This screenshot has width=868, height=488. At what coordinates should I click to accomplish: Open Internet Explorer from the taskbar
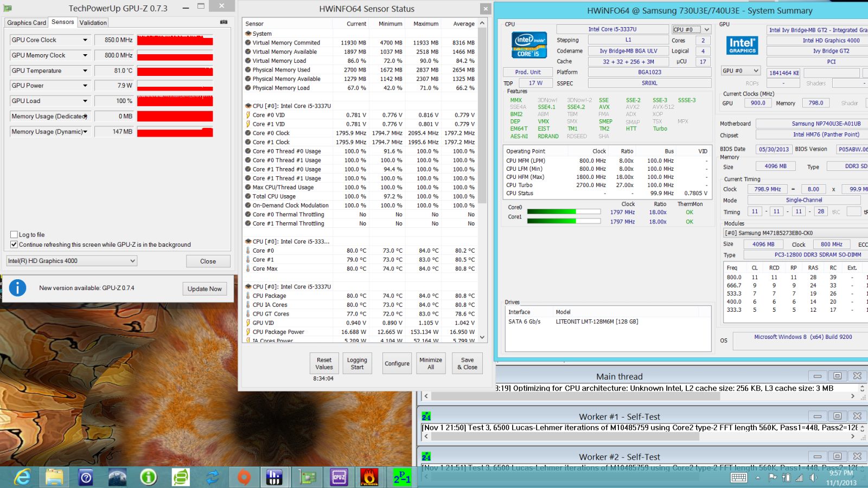click(22, 477)
